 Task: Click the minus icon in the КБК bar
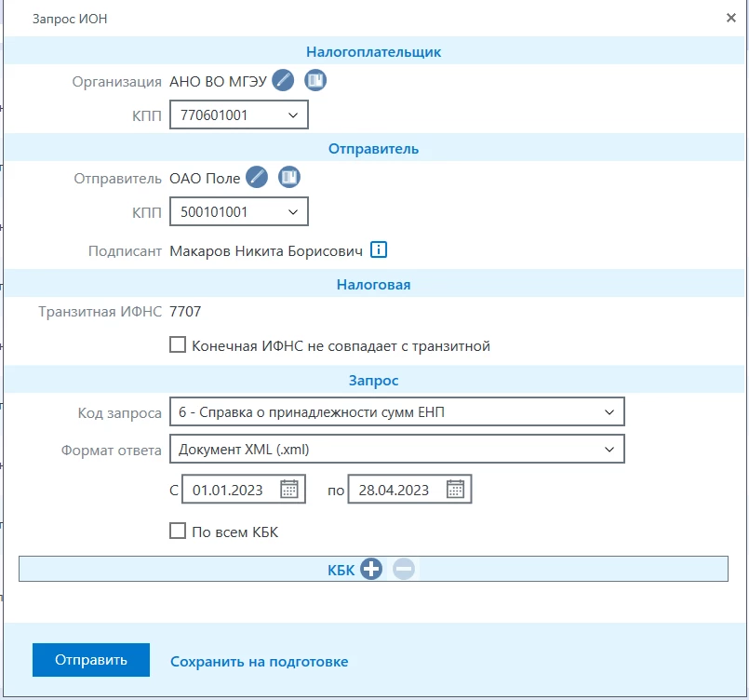[403, 570]
